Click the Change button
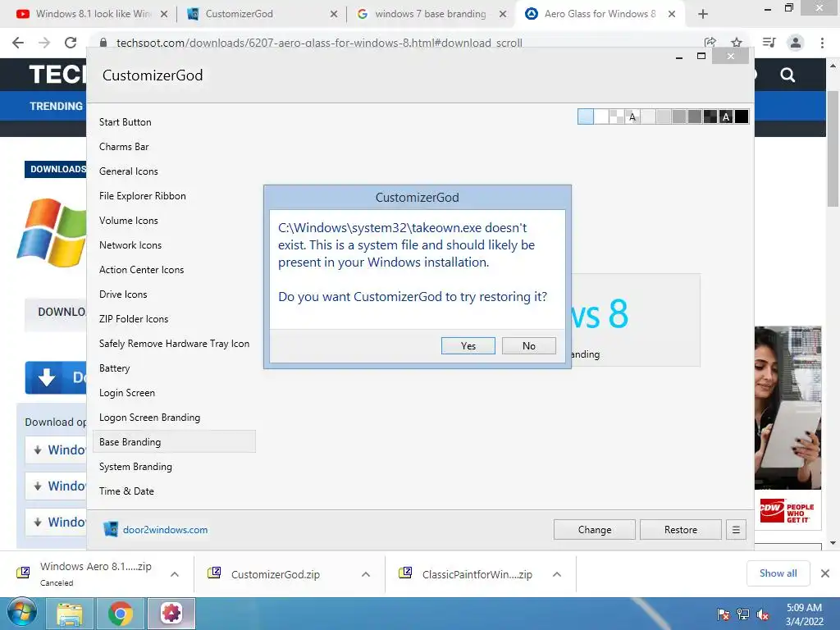The width and height of the screenshot is (840, 630). [595, 530]
